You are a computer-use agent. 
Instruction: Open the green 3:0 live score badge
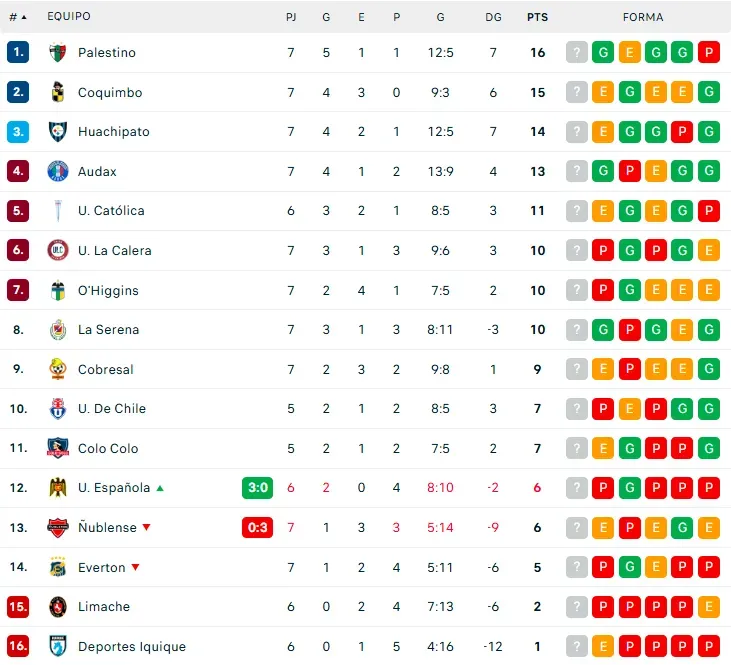[257, 488]
